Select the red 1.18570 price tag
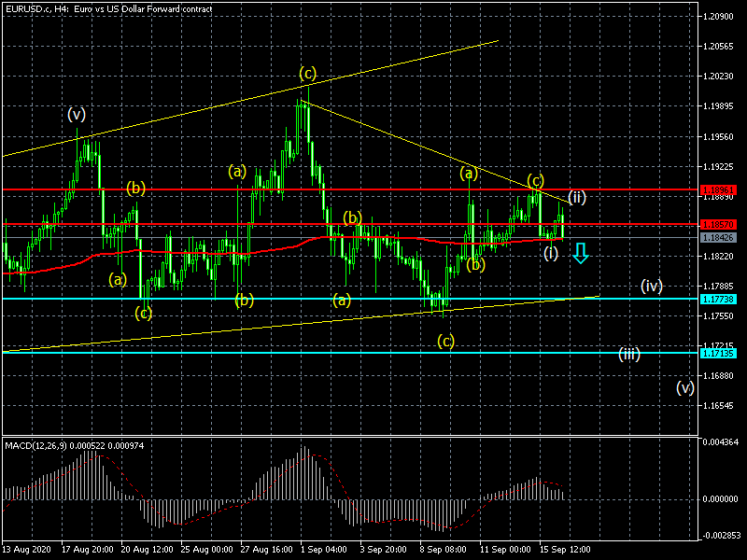The image size is (747, 560). (x=718, y=224)
